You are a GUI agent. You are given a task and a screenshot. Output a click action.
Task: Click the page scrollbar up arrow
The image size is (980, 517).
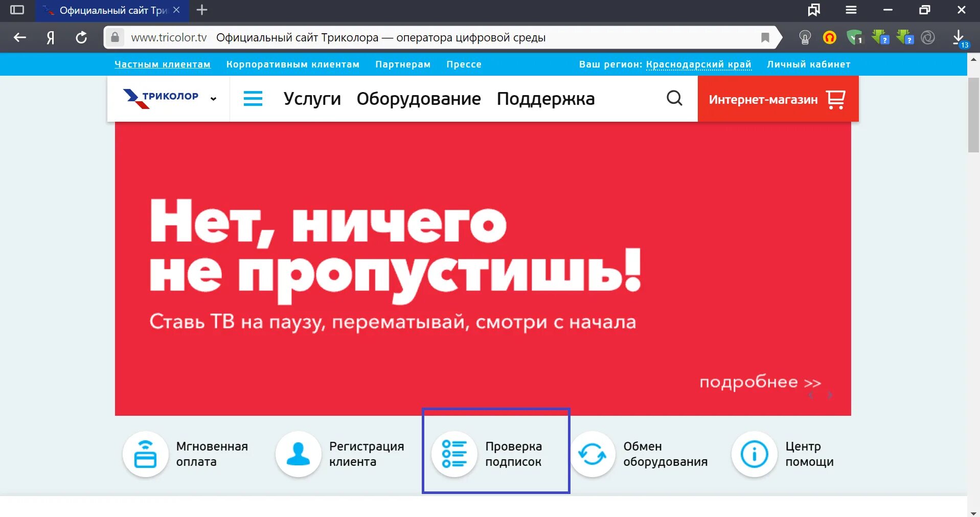tap(973, 59)
